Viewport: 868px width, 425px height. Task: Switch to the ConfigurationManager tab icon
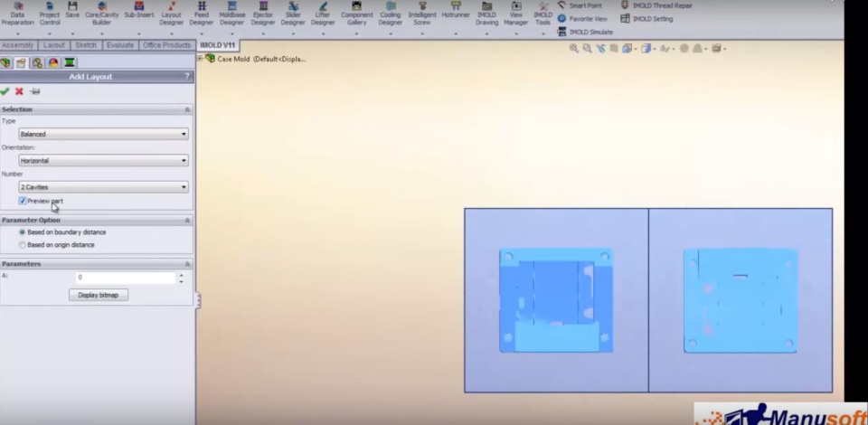37,62
